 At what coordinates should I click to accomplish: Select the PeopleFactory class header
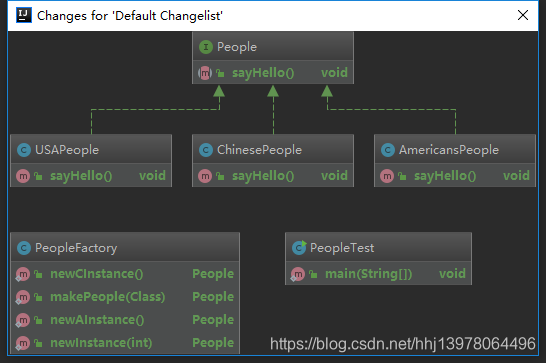[x=125, y=247]
